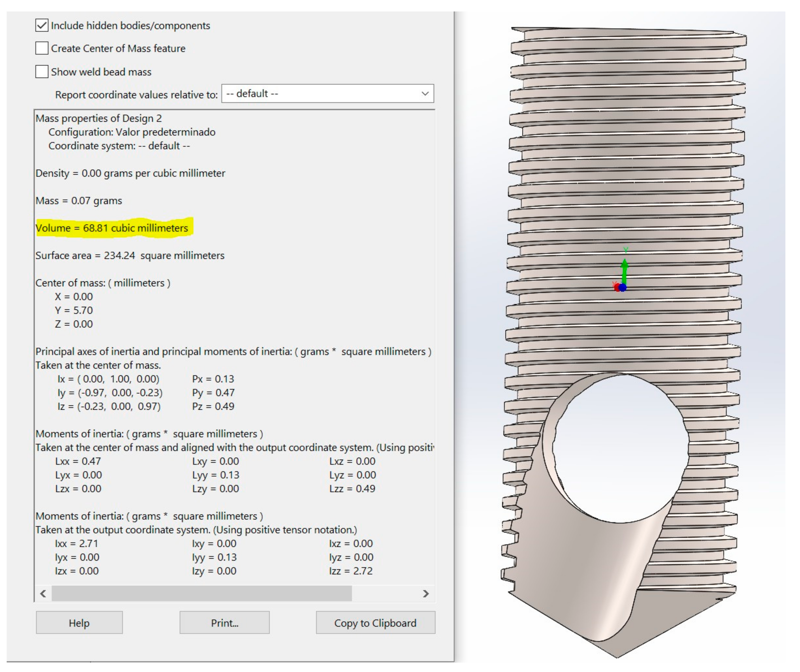This screenshot has height=672, width=800.
Task: Click the highlighted Volume value line
Action: [x=112, y=228]
